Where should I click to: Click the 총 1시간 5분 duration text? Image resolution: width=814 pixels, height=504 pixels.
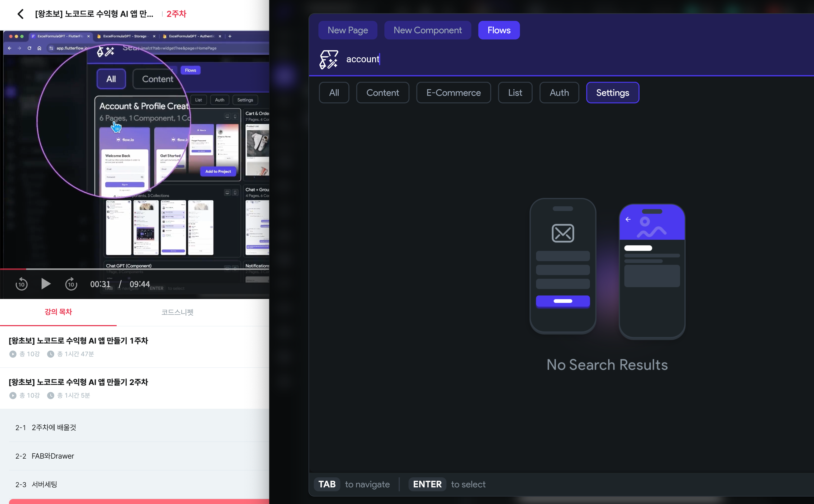[73, 395]
